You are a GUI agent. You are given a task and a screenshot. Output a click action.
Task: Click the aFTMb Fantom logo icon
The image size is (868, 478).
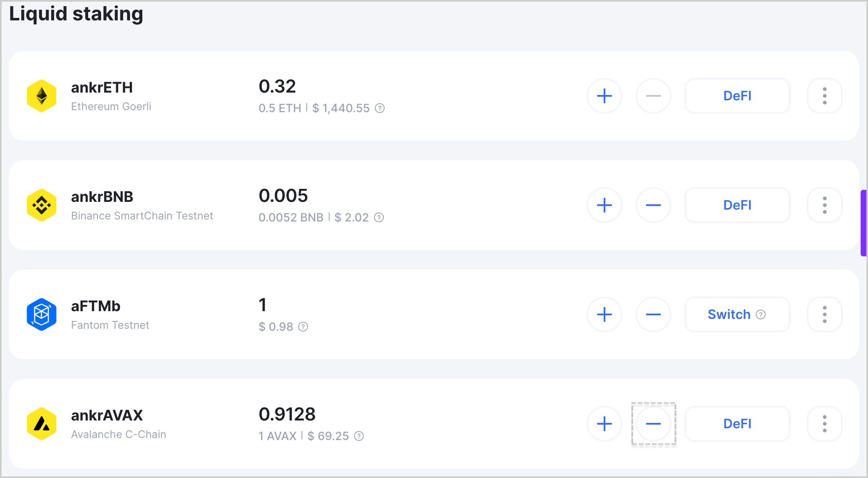point(41,314)
